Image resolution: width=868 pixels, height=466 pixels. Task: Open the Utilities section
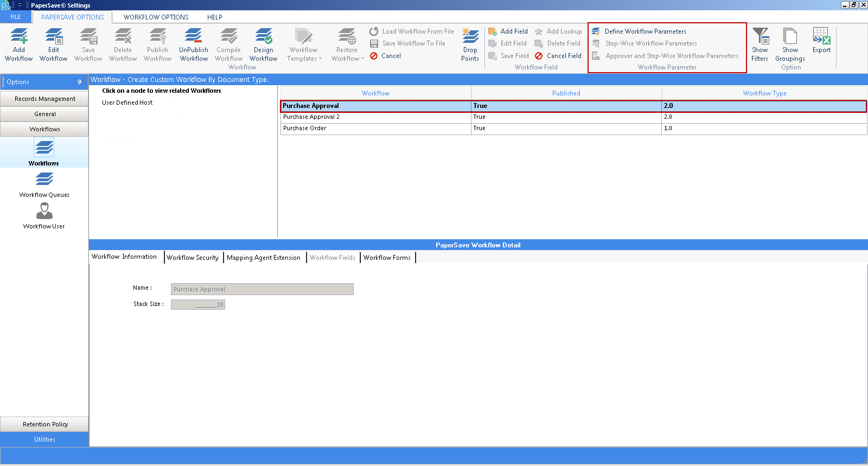pyautogui.click(x=44, y=439)
